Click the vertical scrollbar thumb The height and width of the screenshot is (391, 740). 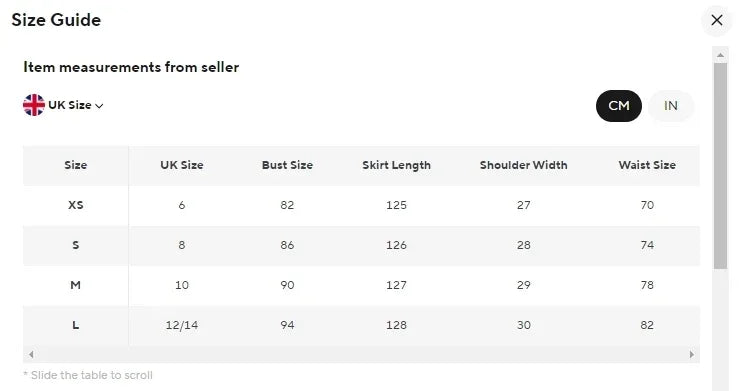[720, 166]
